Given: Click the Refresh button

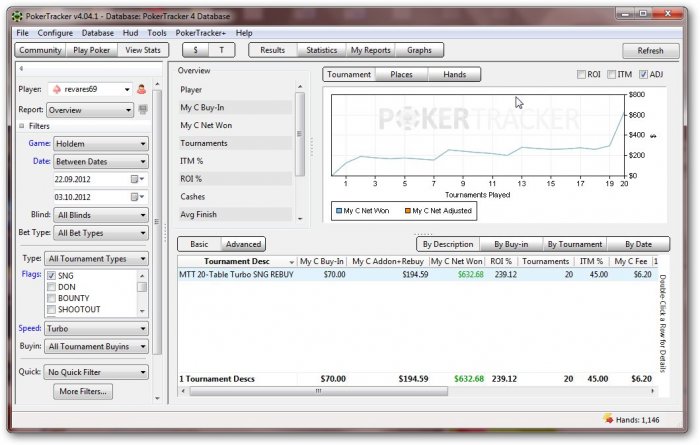Looking at the screenshot, I should (x=650, y=51).
